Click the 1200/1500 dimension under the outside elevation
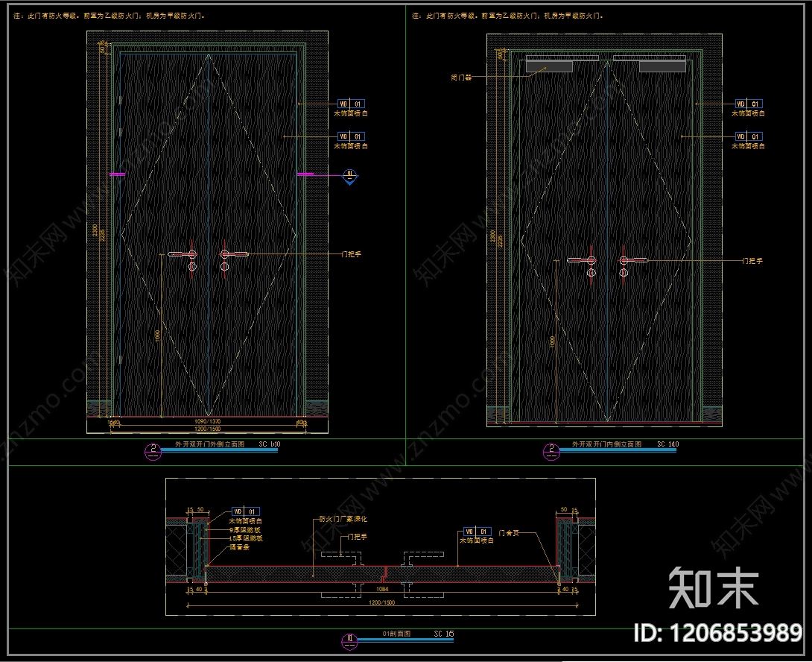Image resolution: width=812 pixels, height=662 pixels. pyautogui.click(x=208, y=429)
